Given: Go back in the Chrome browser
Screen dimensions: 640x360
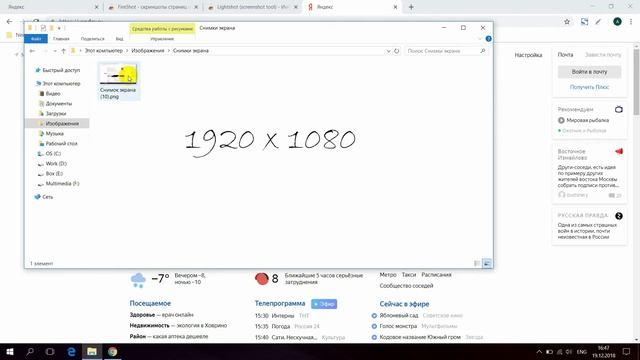Looking at the screenshot, I should [9, 21].
